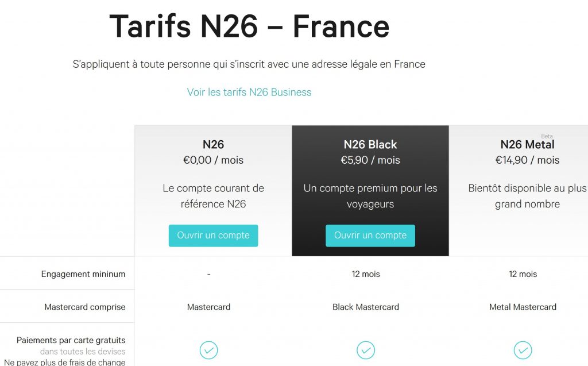Open Voir les tarifs N26 Business

pos(249,92)
